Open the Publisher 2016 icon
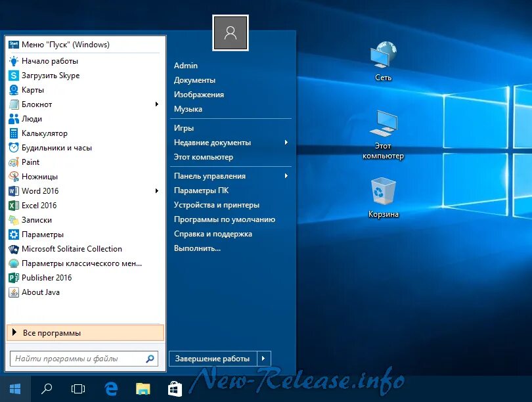This screenshot has width=532, height=402. tap(14, 278)
